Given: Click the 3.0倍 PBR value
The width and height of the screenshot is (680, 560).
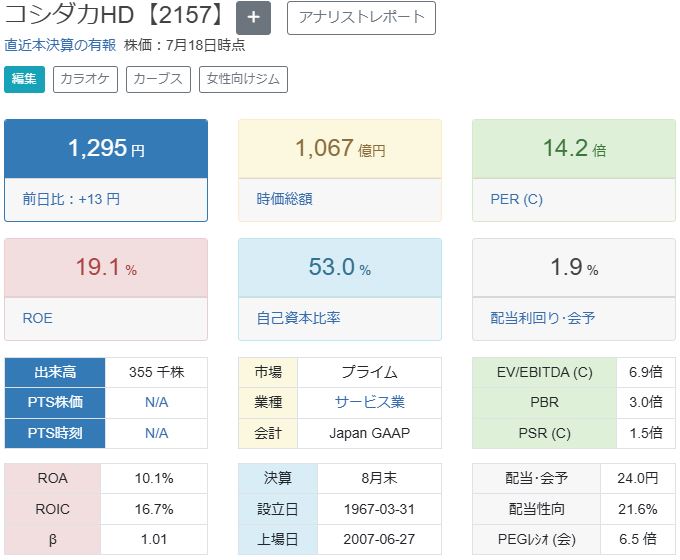Looking at the screenshot, I should click(646, 403).
